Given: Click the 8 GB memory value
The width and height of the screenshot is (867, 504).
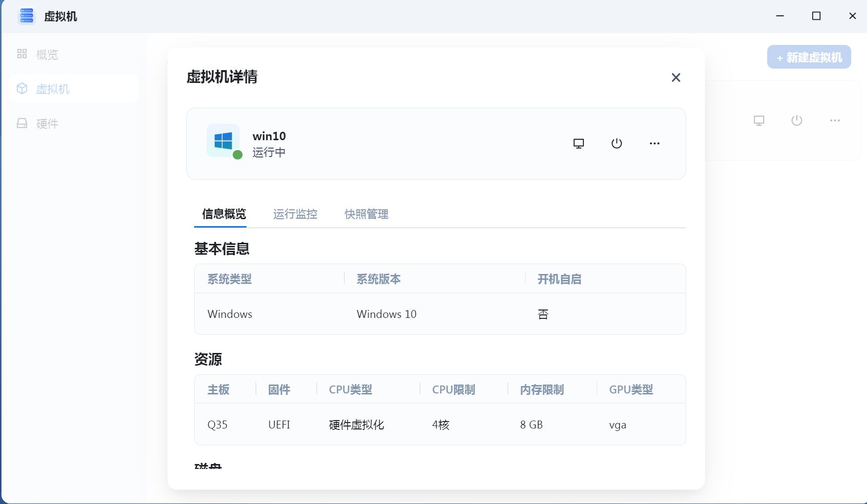Looking at the screenshot, I should tap(532, 425).
